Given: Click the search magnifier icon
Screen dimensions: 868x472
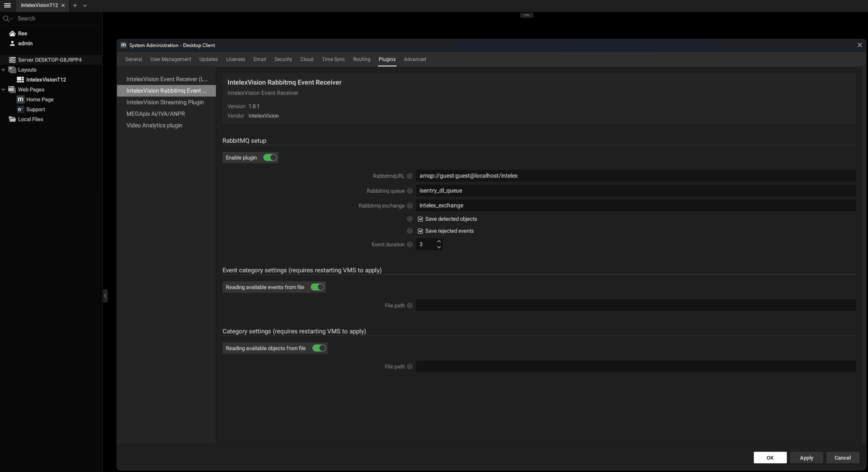Looking at the screenshot, I should (x=6, y=18).
